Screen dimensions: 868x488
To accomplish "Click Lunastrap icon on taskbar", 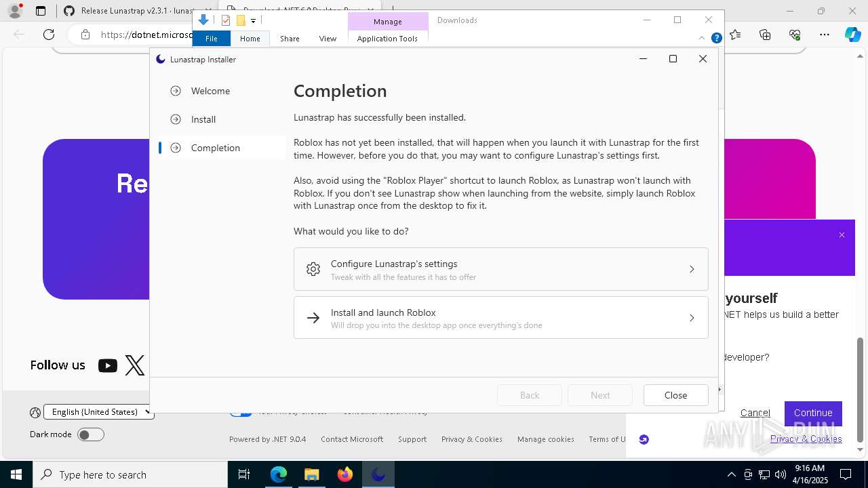I will (378, 474).
